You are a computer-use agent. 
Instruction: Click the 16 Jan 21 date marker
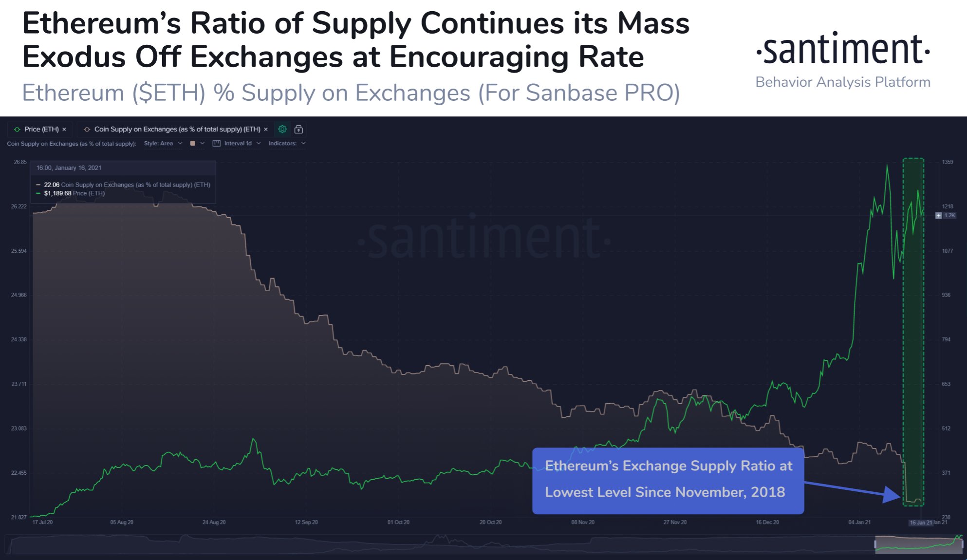921,523
